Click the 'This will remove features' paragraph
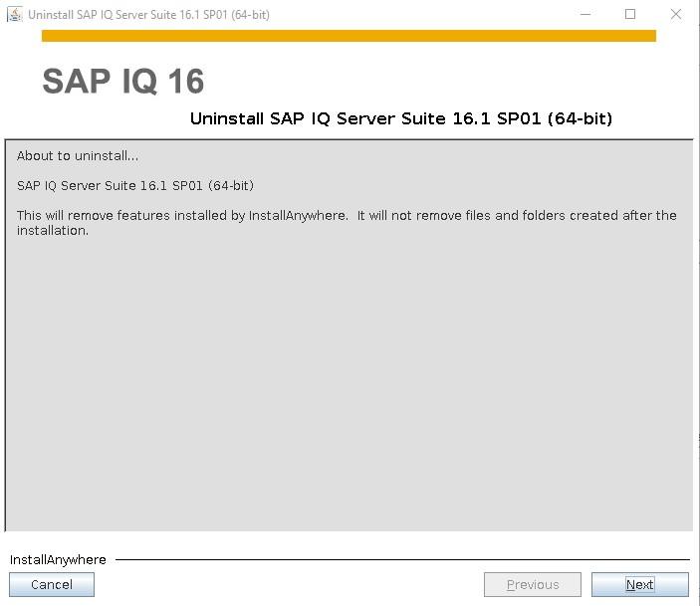 pos(347,223)
